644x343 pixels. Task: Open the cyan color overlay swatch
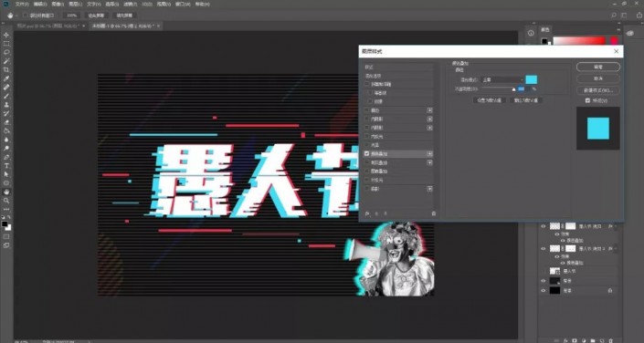531,79
